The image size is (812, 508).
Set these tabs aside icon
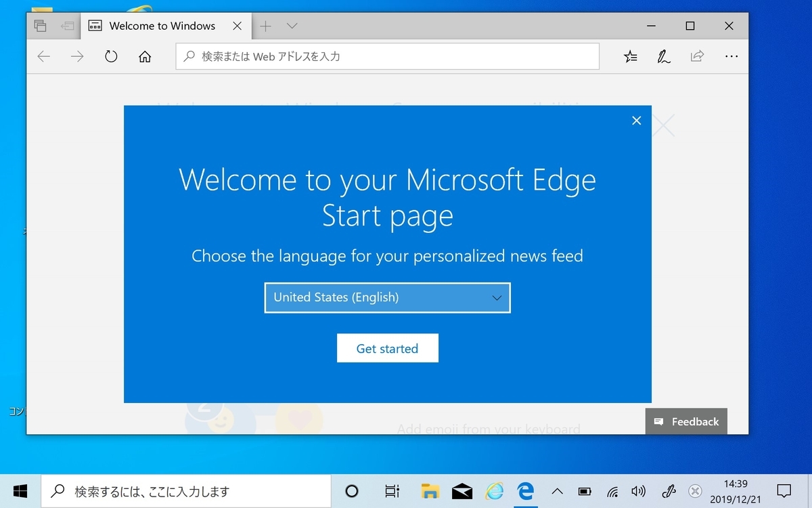(67, 26)
